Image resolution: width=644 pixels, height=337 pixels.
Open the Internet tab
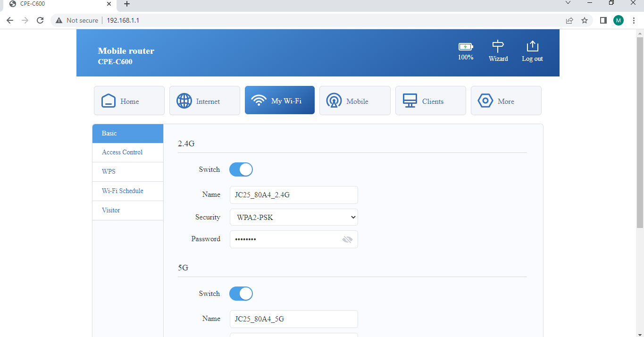coord(205,101)
